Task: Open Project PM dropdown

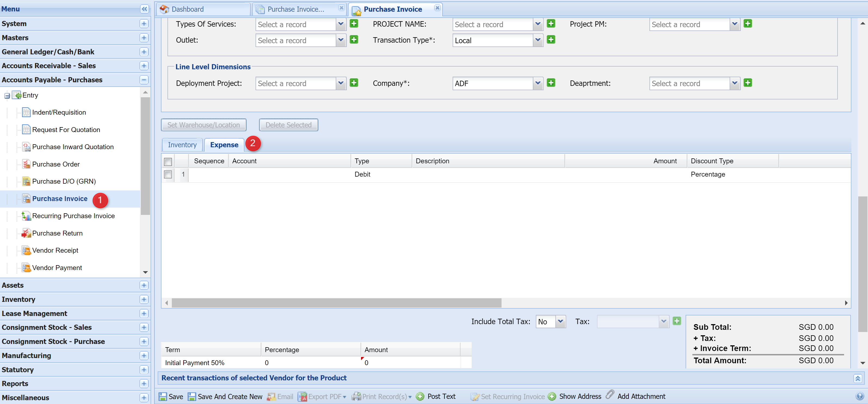Action: coord(735,24)
